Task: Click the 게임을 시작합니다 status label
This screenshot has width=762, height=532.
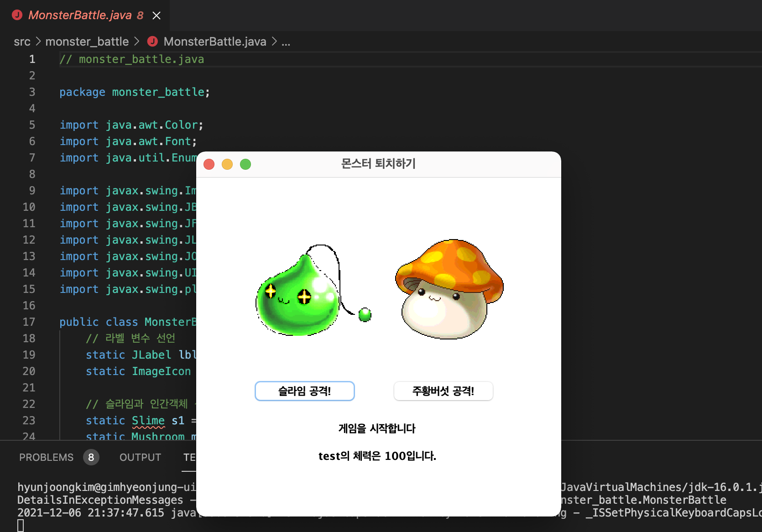Action: coord(377,428)
